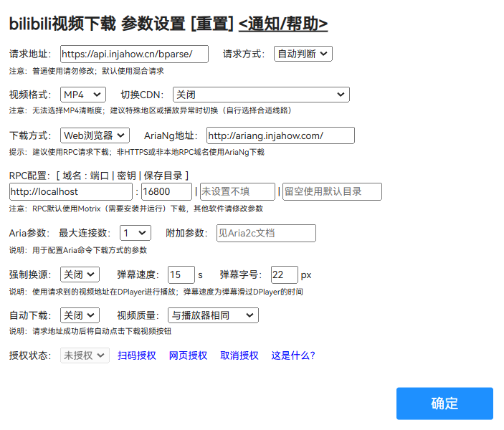Click the AriaNg地址 input field
This screenshot has width=504, height=430.
pyautogui.click(x=280, y=135)
